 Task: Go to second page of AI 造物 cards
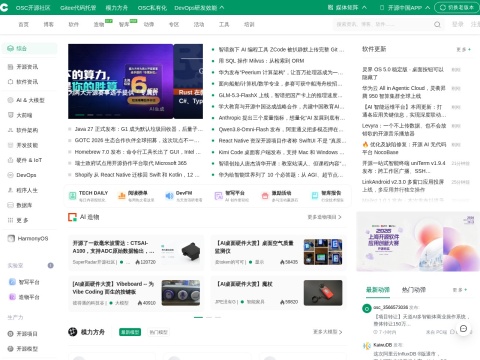[209, 317]
